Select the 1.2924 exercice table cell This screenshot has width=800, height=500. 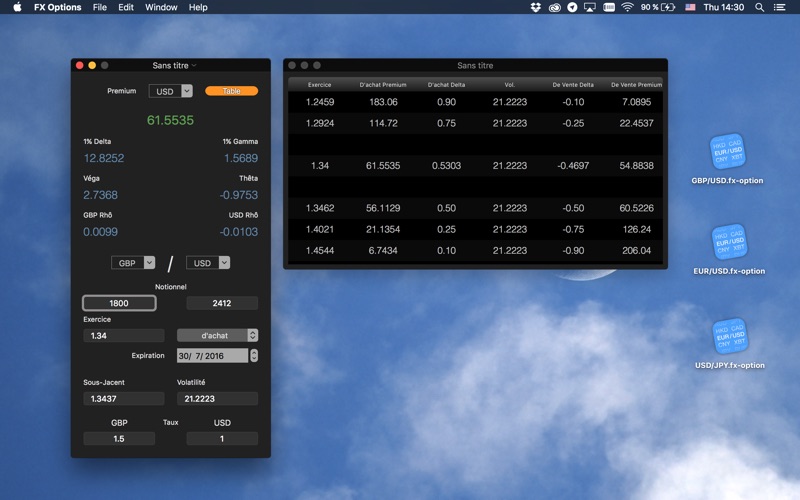(320, 123)
